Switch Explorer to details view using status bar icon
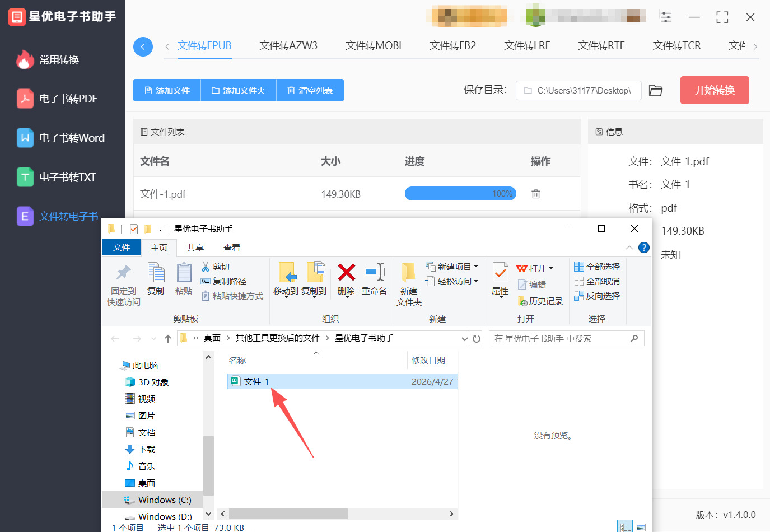770x532 pixels. 625,527
